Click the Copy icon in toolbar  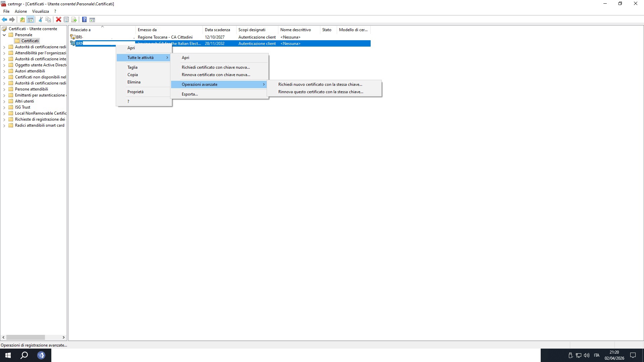[48, 20]
